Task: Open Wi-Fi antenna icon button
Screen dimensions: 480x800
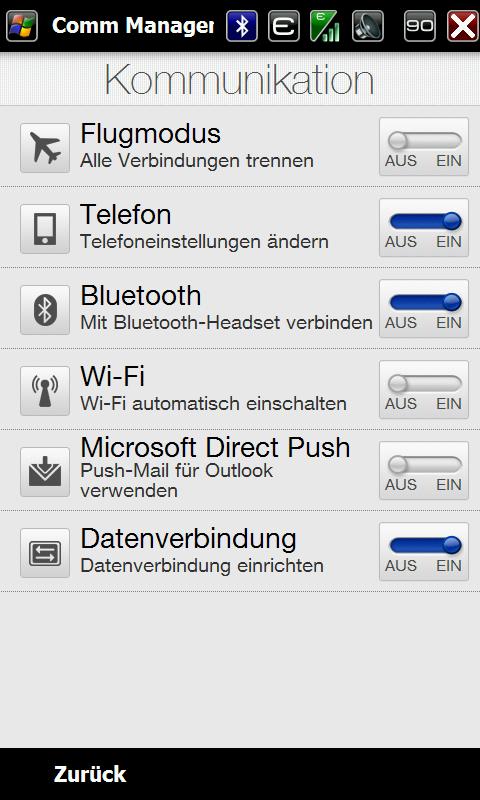Action: [45, 391]
